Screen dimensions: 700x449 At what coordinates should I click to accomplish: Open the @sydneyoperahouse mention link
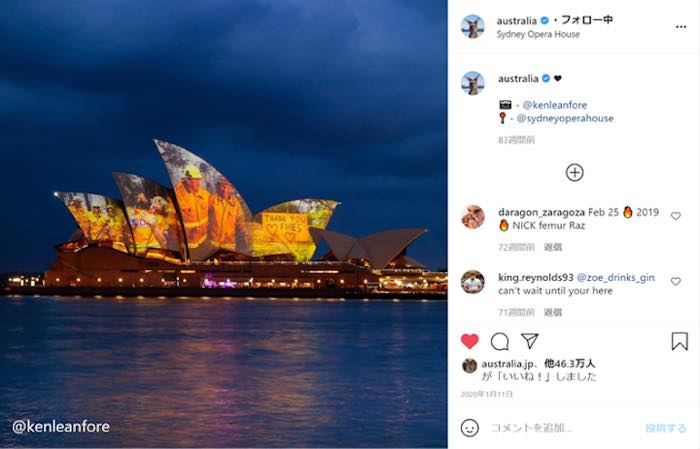coord(565,118)
